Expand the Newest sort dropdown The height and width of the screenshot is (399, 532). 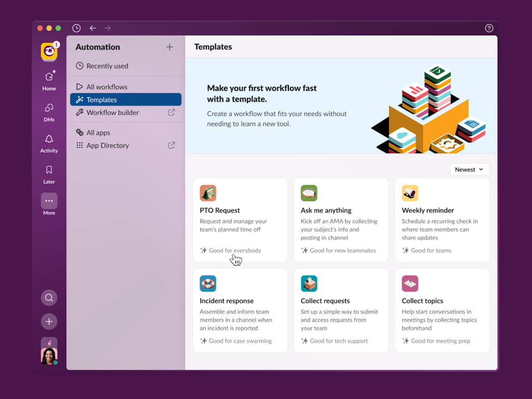tap(469, 169)
